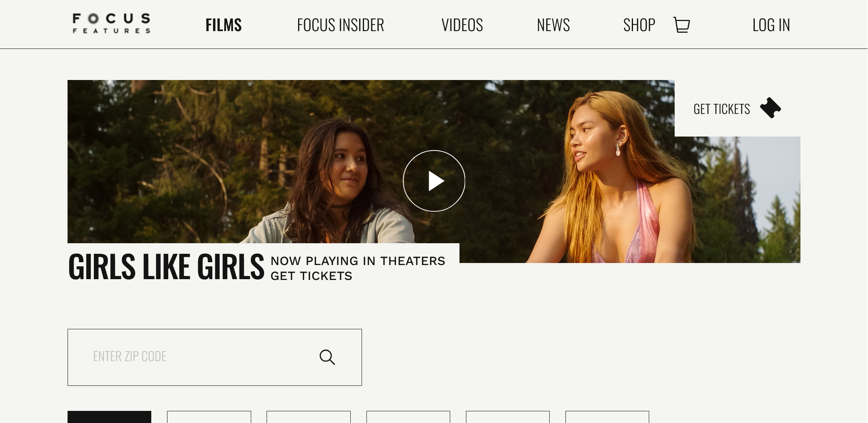
Task: Open the Focus Insider section
Action: 340,25
